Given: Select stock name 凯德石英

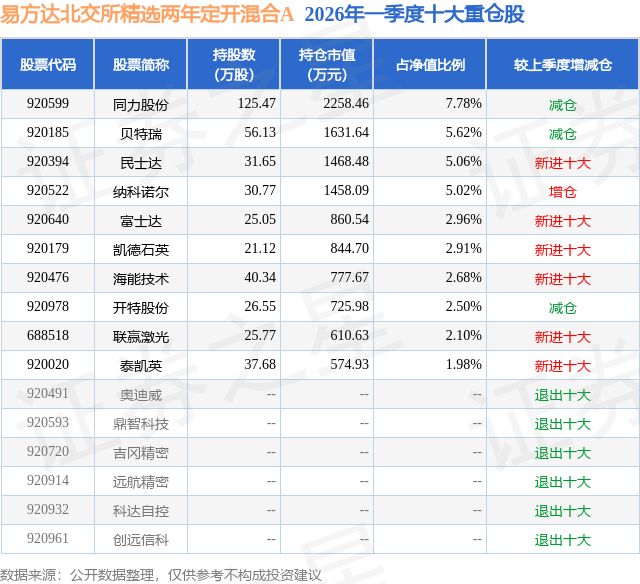Looking at the screenshot, I should click(141, 250).
